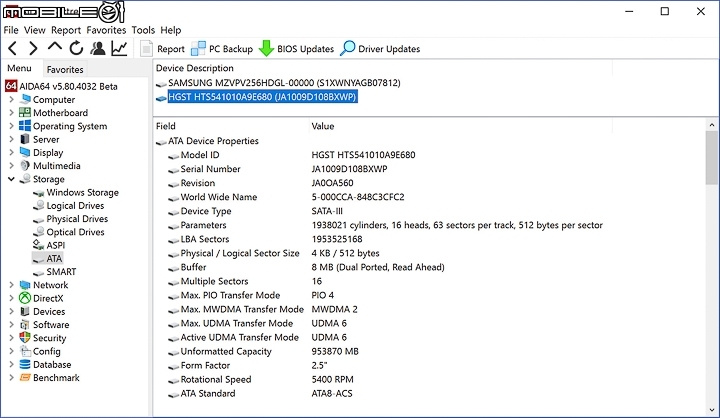Image resolution: width=720 pixels, height=418 pixels.
Task: Expand the Database tree node
Action: [11, 364]
